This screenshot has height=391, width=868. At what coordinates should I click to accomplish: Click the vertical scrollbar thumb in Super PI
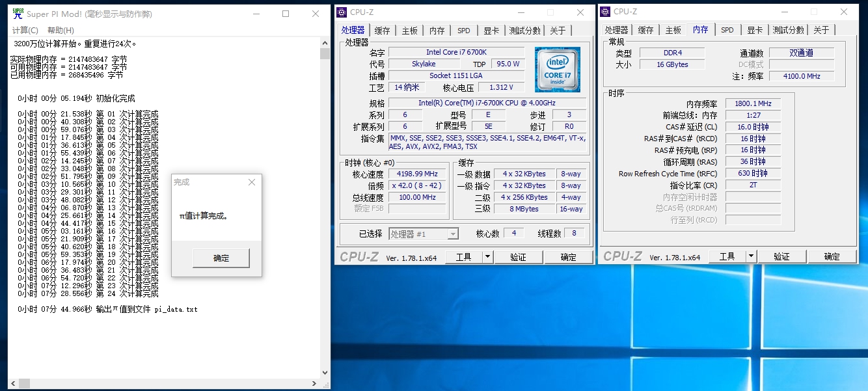pyautogui.click(x=325, y=54)
